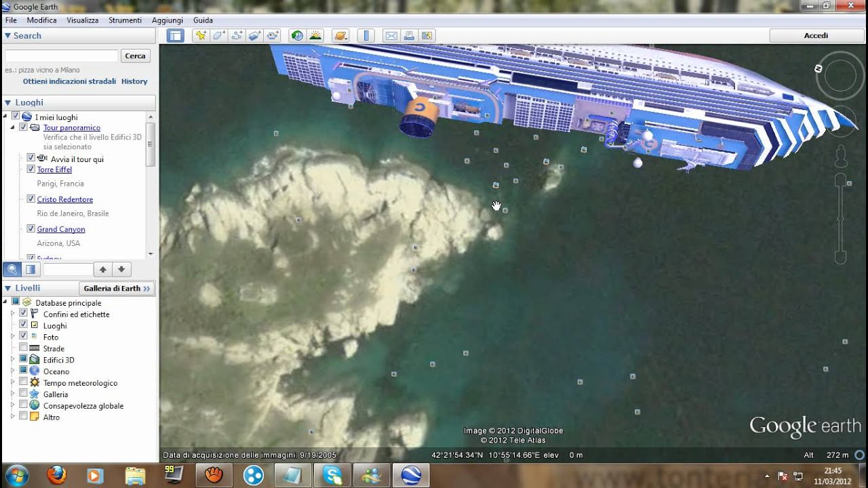
Task: Enable the Strade layer checkbox
Action: click(24, 348)
